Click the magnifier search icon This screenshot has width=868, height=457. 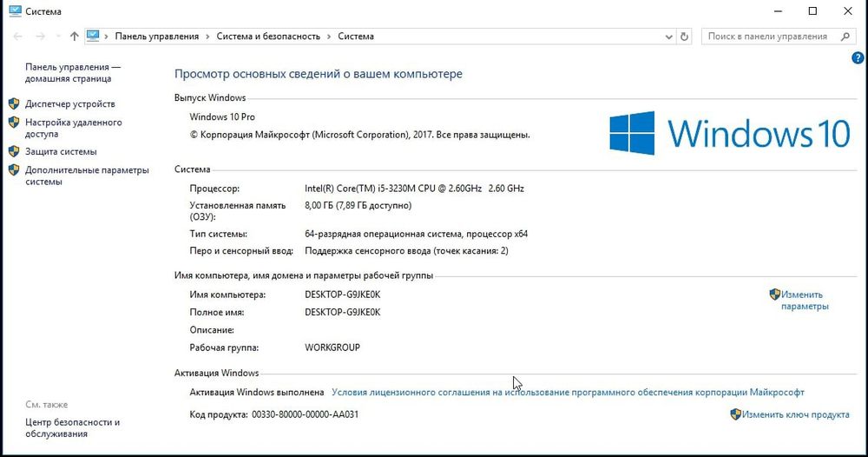845,36
